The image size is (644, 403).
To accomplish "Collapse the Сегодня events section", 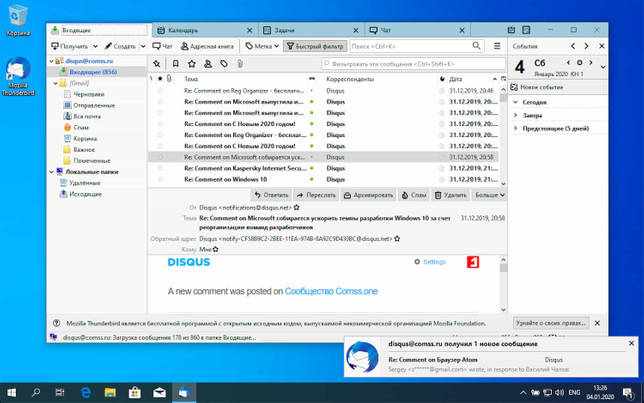I will tap(515, 102).
